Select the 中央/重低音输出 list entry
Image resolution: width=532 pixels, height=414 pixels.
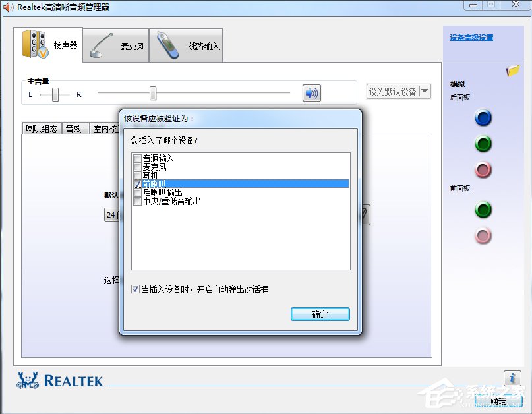pos(136,200)
